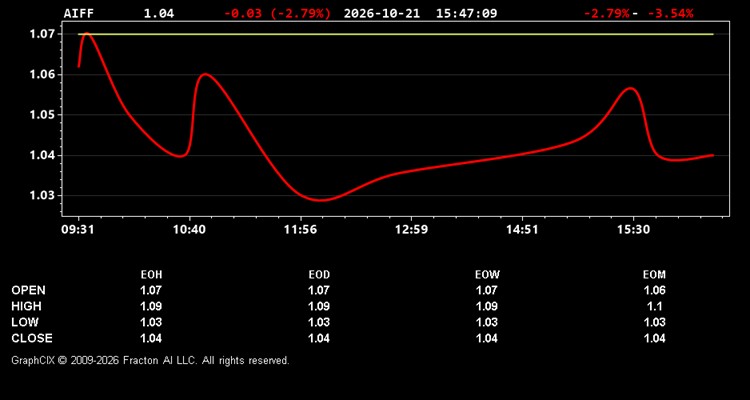The width and height of the screenshot is (750, 400).
Task: Click the EOD LOW value 1.03
Action: [319, 322]
